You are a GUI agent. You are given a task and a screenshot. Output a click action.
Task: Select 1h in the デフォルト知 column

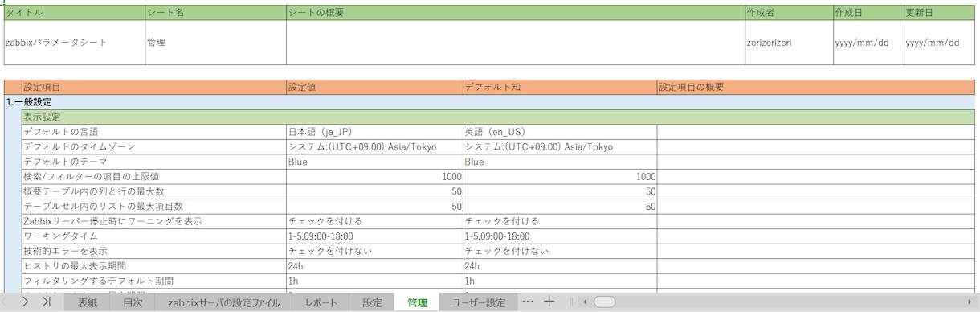click(559, 281)
